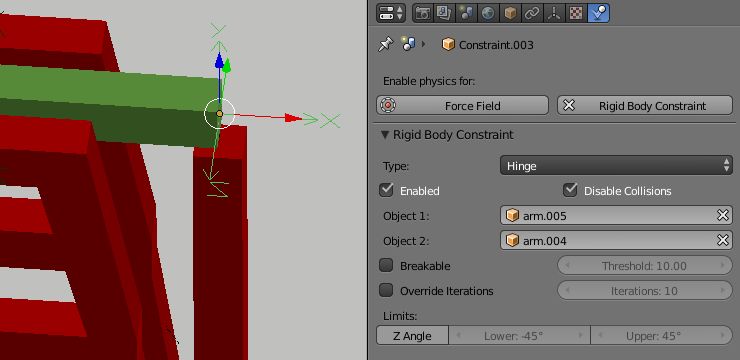Open the Render properties tab camera icon
The width and height of the screenshot is (740, 360).
tap(423, 13)
